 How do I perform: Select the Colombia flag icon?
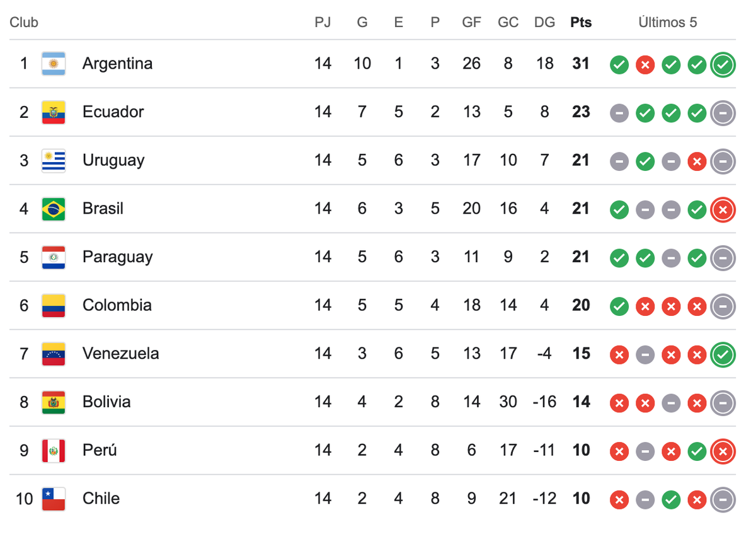click(x=54, y=306)
